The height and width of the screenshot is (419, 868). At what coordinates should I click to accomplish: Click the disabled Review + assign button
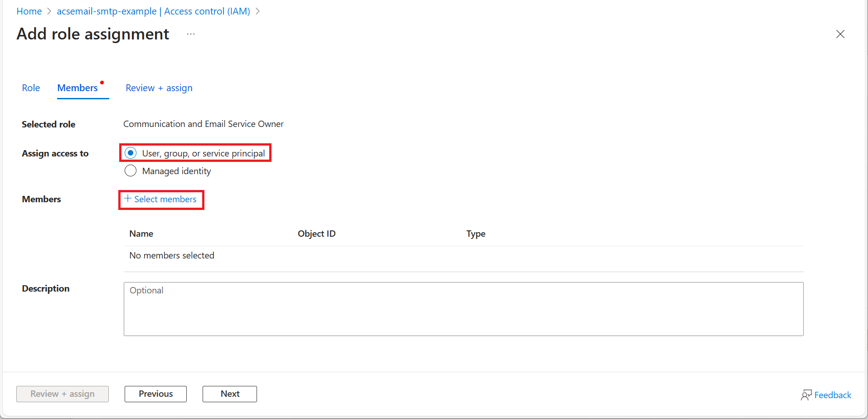pyautogui.click(x=62, y=394)
